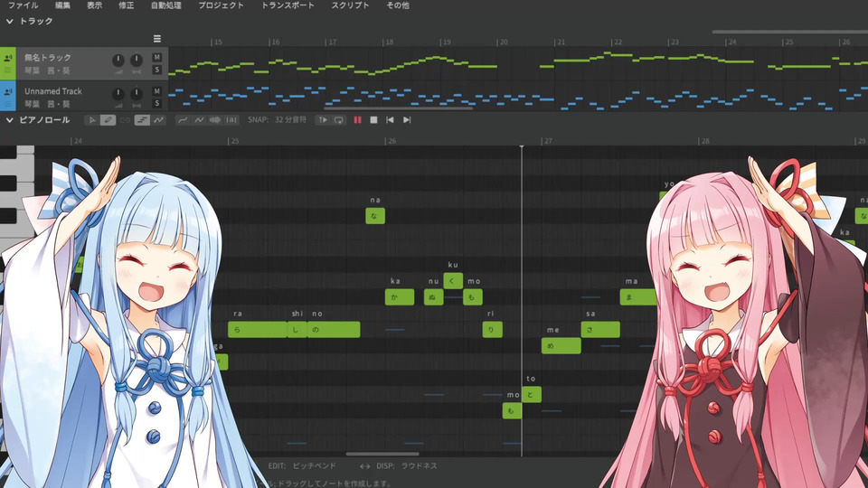The width and height of the screenshot is (868, 488).
Task: Select the の (no) note
Action: click(334, 330)
